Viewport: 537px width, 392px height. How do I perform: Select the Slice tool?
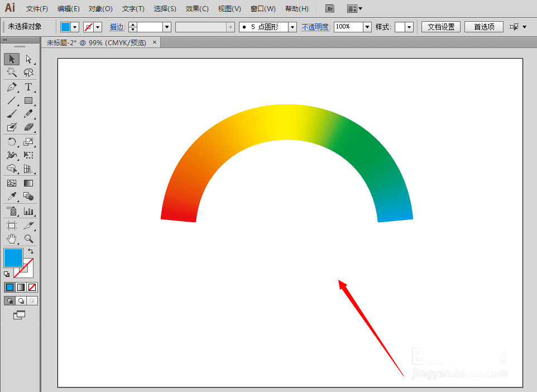28,226
